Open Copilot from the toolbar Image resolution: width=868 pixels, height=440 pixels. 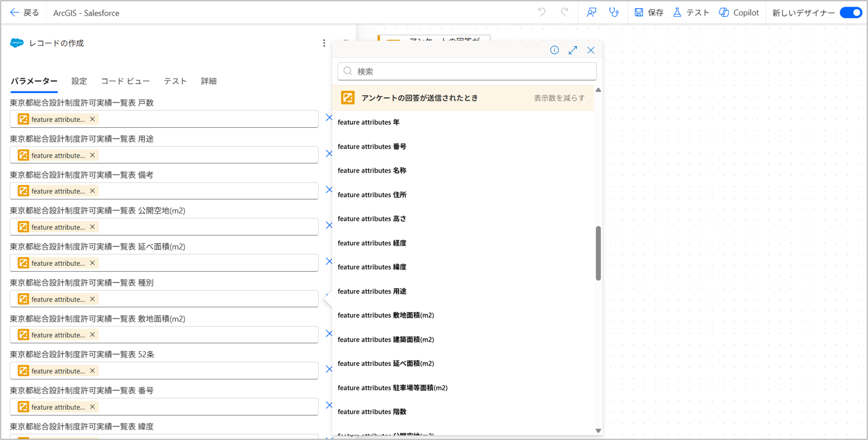tap(739, 12)
